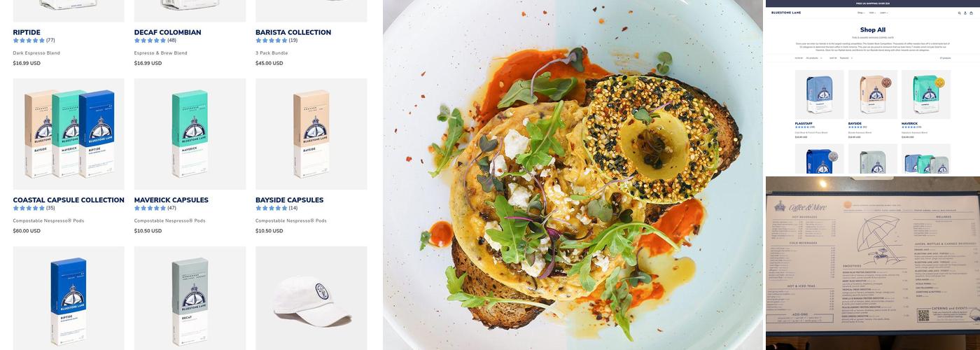Open the Barista Collection product title
The height and width of the screenshot is (350, 980).
[293, 32]
